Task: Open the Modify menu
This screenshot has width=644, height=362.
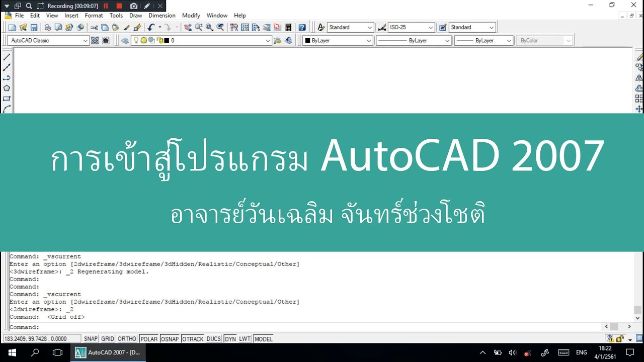Action: (191, 16)
